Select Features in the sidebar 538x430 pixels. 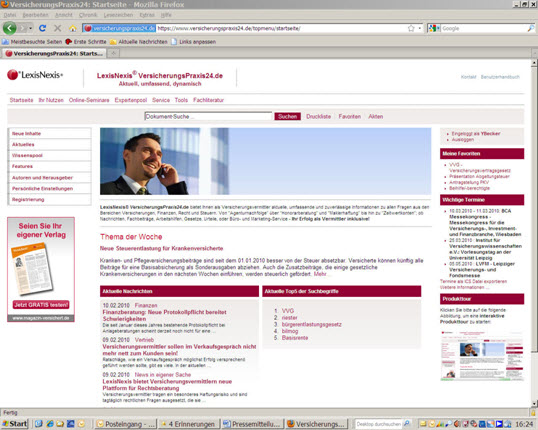point(50,166)
